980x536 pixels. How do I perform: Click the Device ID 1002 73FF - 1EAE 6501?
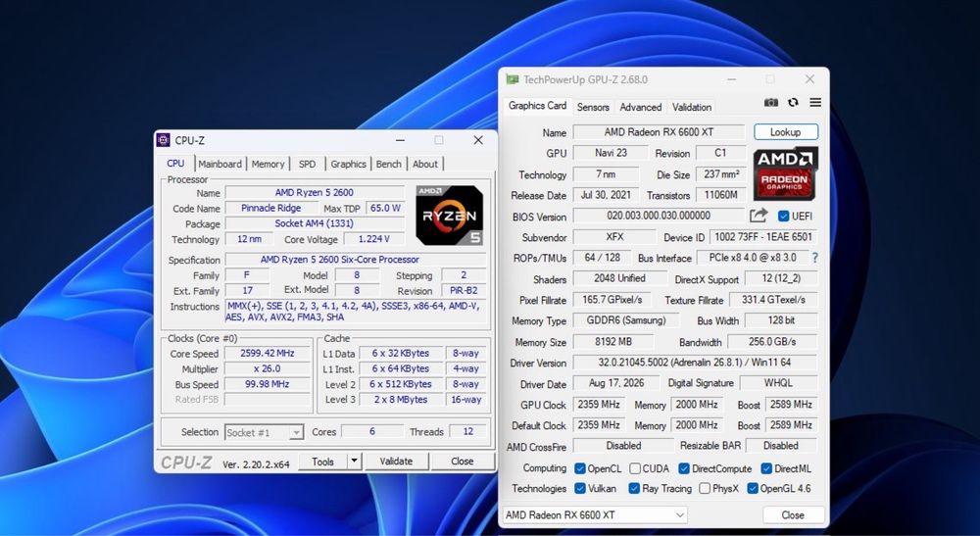[763, 237]
